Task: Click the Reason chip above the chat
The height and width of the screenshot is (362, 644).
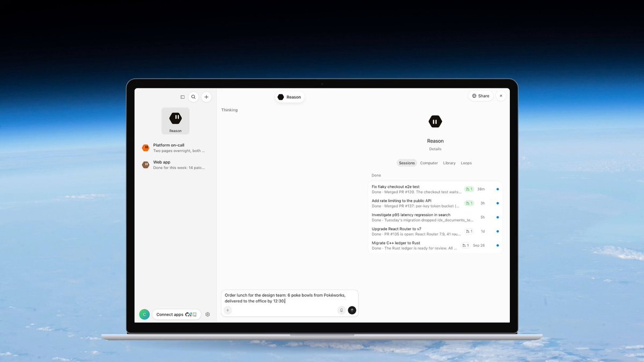Action: [x=290, y=97]
